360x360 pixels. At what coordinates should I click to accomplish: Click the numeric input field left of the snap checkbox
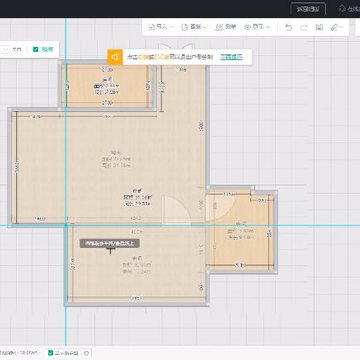[5, 49]
